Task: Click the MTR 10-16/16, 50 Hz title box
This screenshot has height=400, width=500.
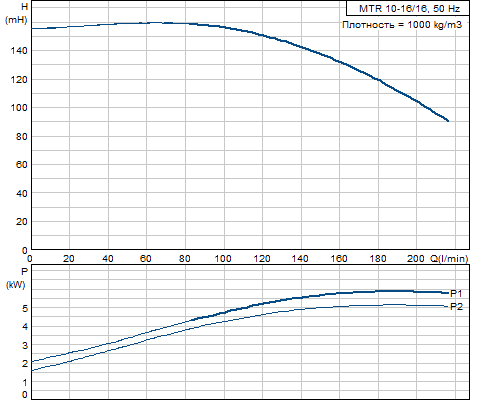Action: click(x=408, y=8)
